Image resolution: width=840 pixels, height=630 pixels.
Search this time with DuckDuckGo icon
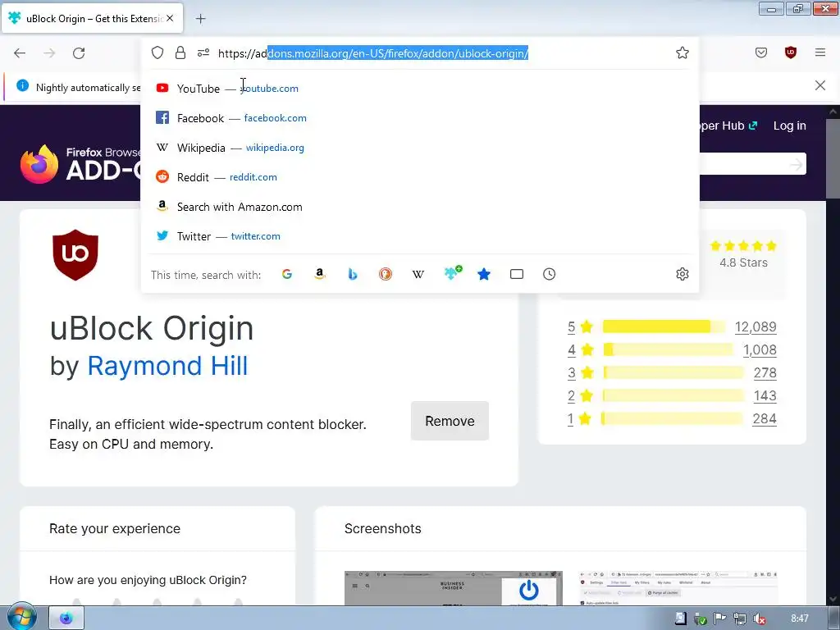point(386,274)
